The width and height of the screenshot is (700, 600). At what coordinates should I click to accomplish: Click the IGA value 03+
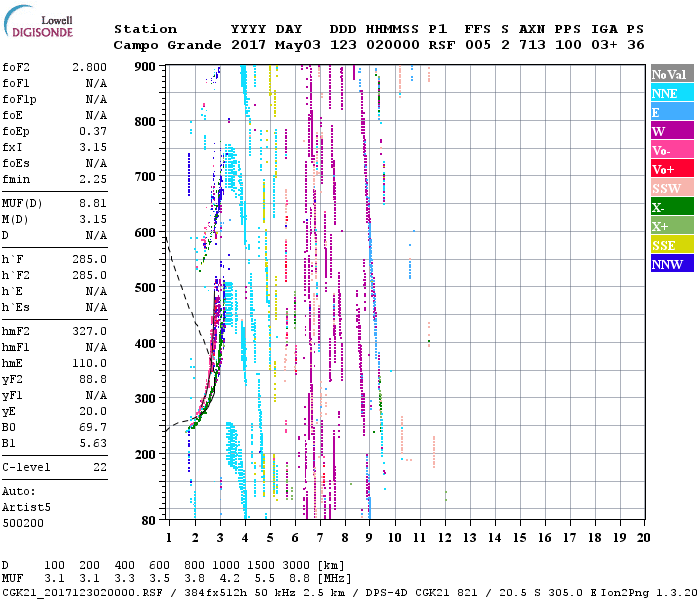click(604, 45)
